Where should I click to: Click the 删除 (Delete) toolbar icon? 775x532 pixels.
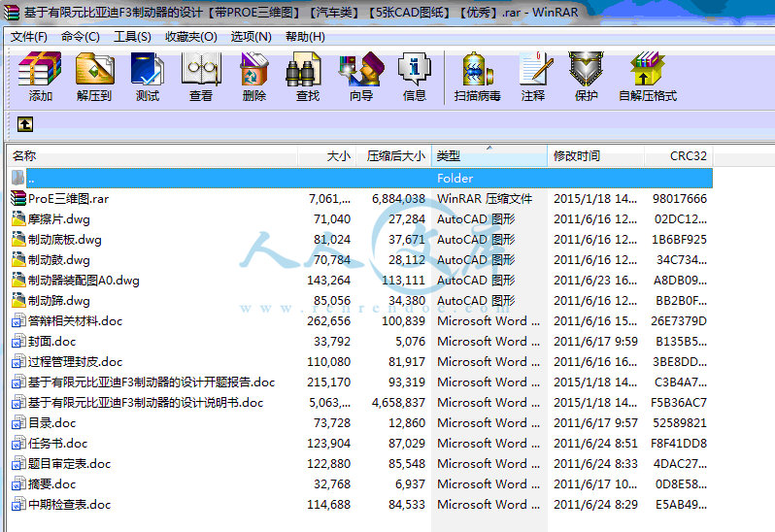click(x=254, y=69)
